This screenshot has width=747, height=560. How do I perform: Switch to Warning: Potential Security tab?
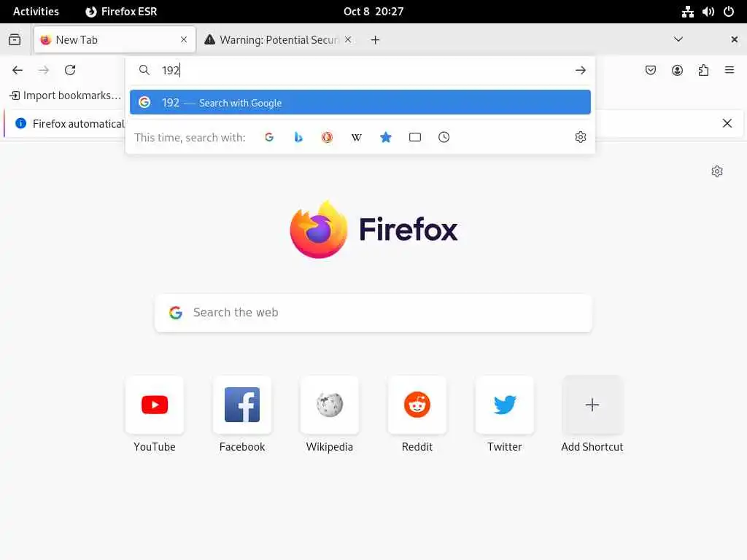pyautogui.click(x=279, y=39)
